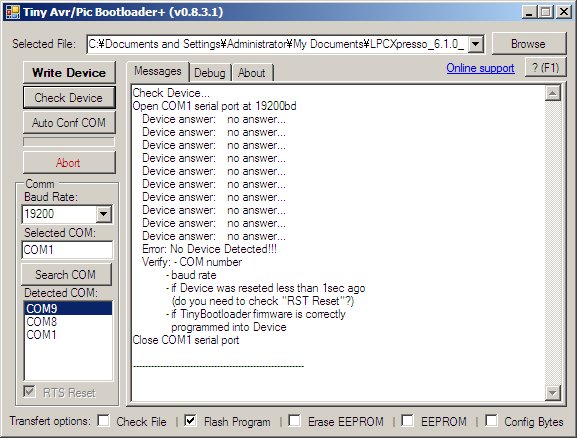Open the About tab
Viewport: 577px width, 438px height.
click(252, 73)
